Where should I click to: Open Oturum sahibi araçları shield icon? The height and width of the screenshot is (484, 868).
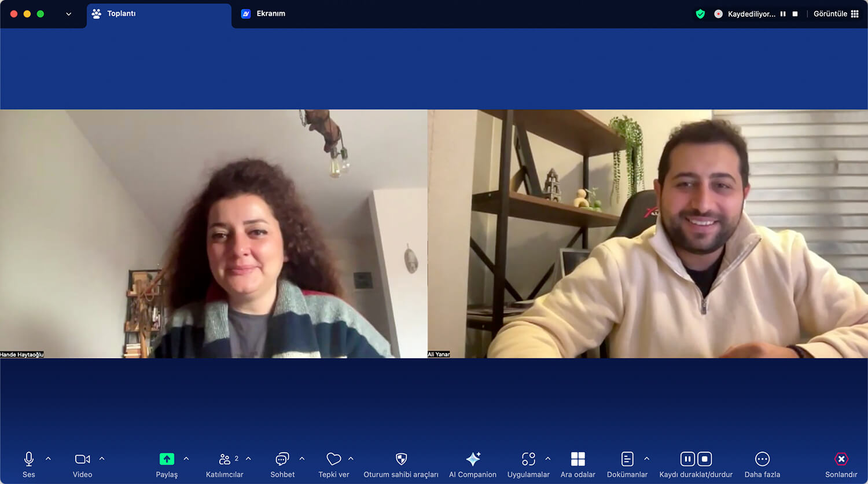click(x=401, y=459)
